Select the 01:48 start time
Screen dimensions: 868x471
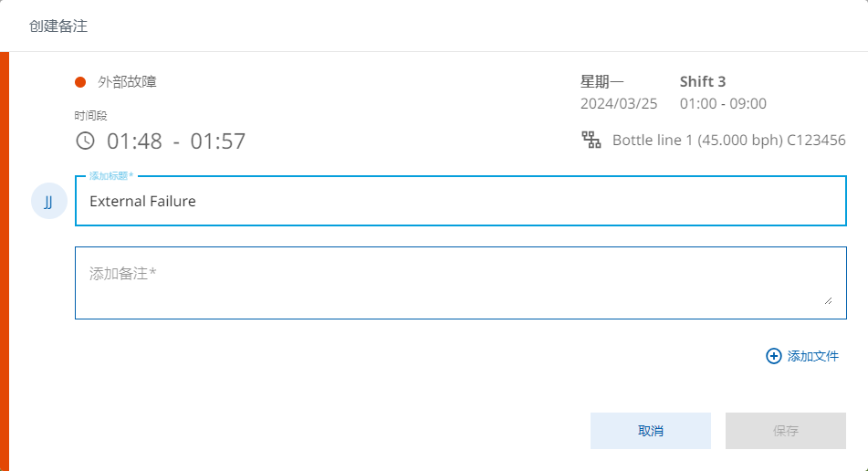pos(134,141)
